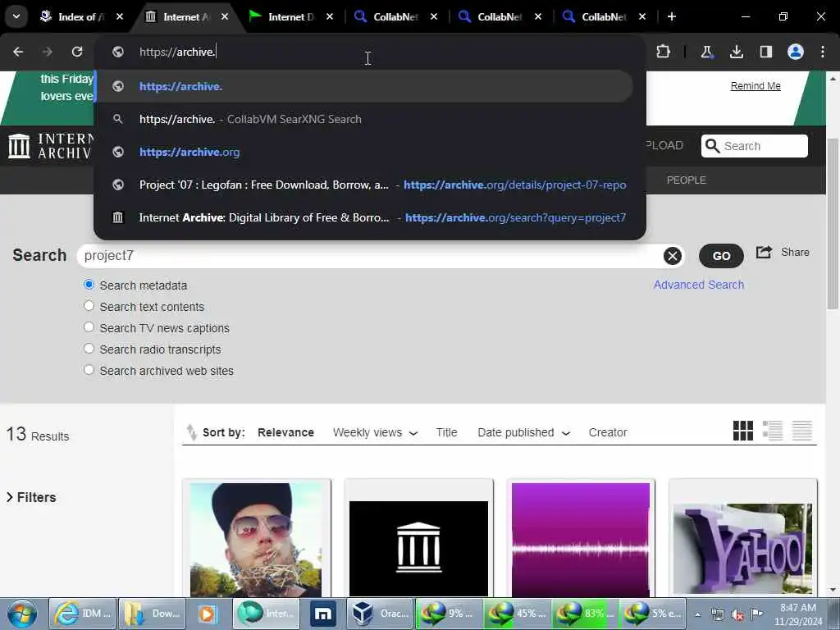Select the first CollabNet tab
The height and width of the screenshot is (630, 840).
coord(395,16)
